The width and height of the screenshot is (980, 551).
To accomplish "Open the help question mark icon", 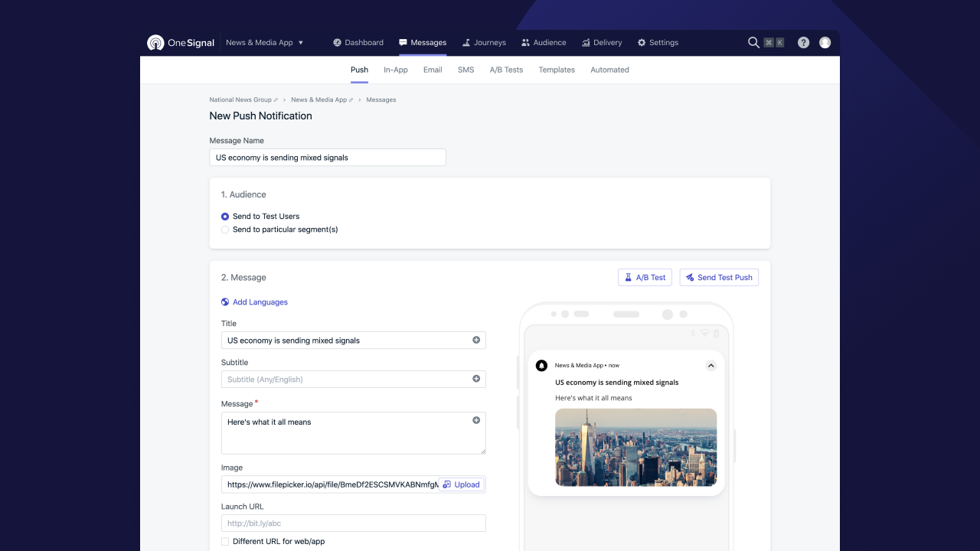I will click(803, 43).
